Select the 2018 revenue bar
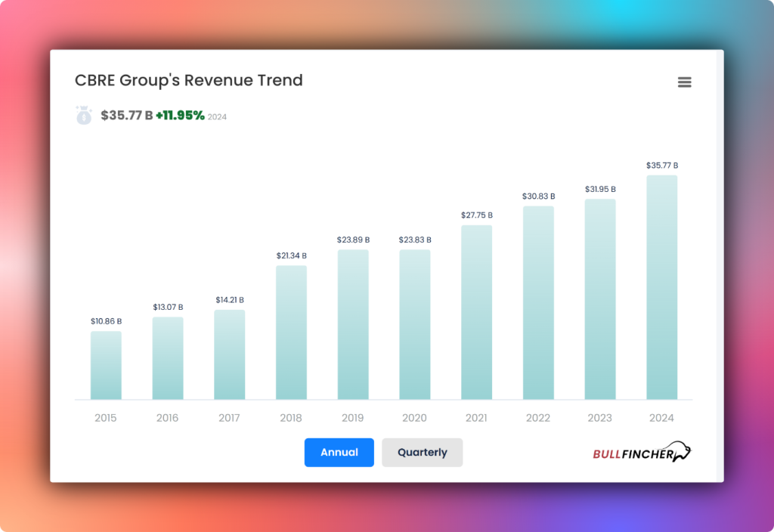Viewport: 774px width, 532px height. coord(291,332)
